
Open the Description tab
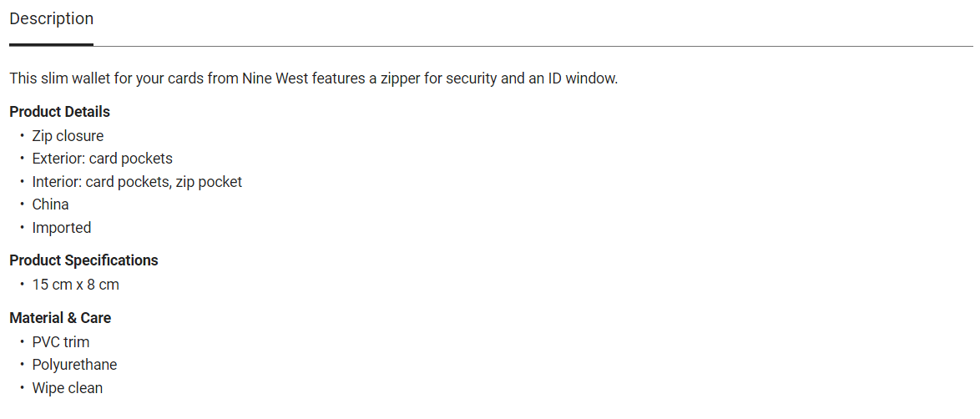52,19
